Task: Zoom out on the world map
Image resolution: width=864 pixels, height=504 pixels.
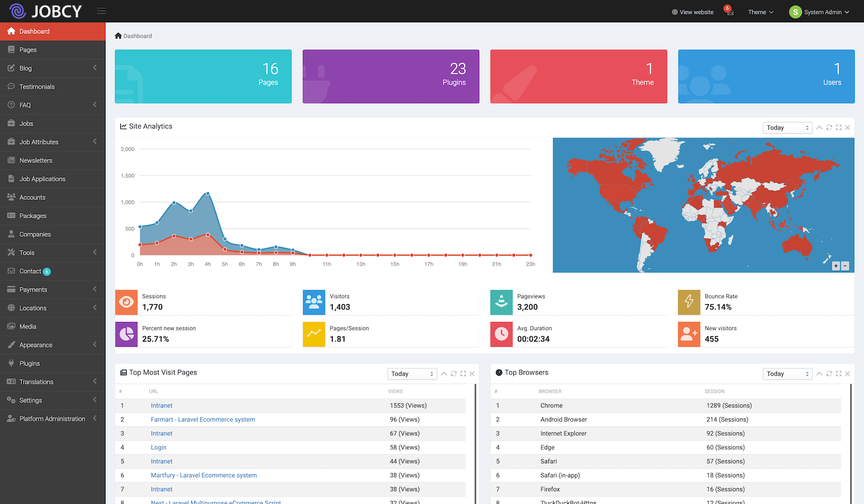Action: pyautogui.click(x=845, y=266)
